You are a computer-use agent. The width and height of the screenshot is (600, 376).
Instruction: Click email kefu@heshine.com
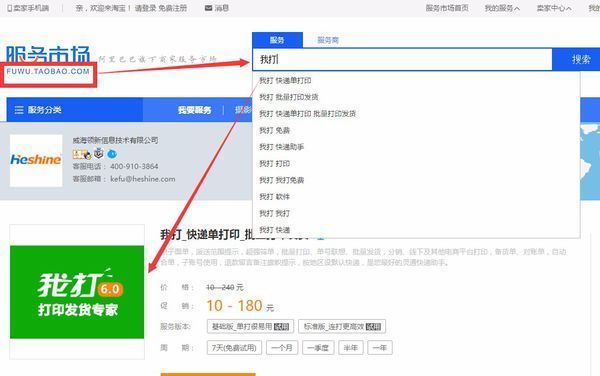(x=143, y=179)
